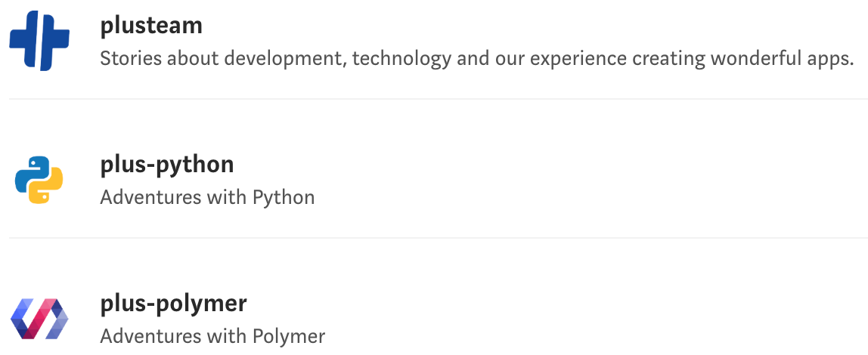The width and height of the screenshot is (868, 355).
Task: Click the right purple chevron of Polymer logo
Action: click(x=59, y=320)
